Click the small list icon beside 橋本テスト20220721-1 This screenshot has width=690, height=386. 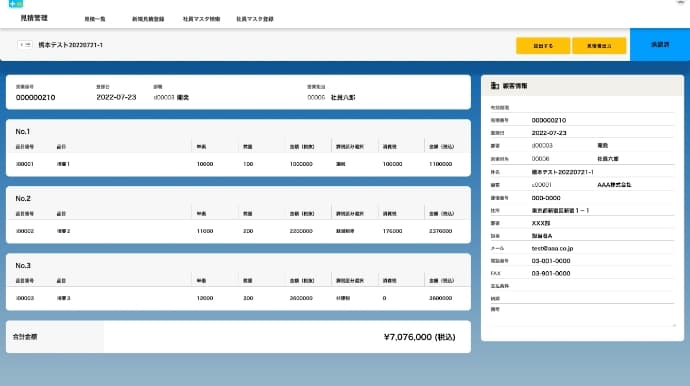(x=25, y=44)
